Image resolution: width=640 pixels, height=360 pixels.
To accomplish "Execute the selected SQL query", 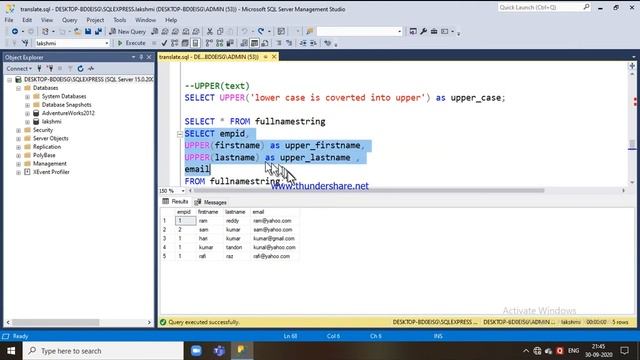I will (x=131, y=43).
